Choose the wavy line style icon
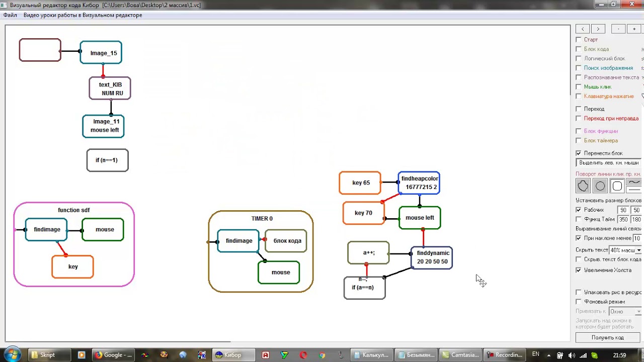Viewport: 644px width, 362px height. point(634,182)
